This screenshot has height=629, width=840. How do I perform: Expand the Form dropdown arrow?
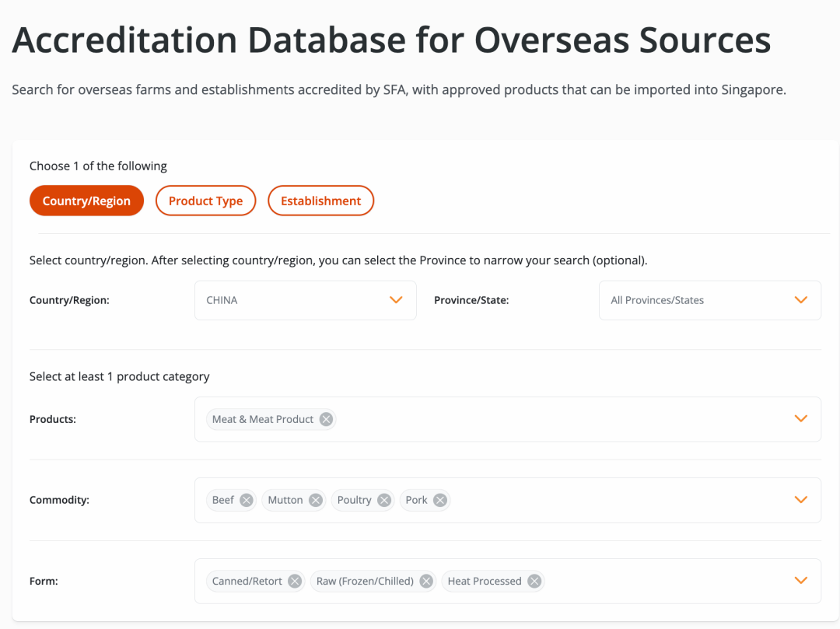click(801, 581)
